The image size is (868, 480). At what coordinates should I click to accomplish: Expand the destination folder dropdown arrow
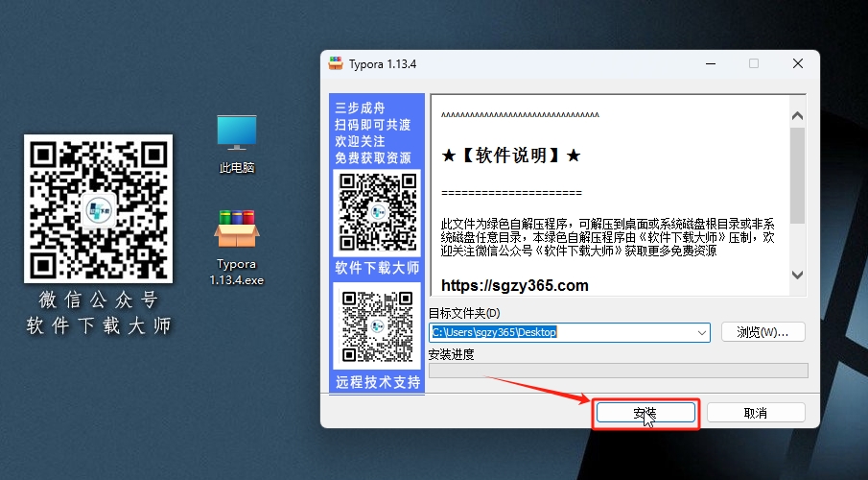(701, 332)
